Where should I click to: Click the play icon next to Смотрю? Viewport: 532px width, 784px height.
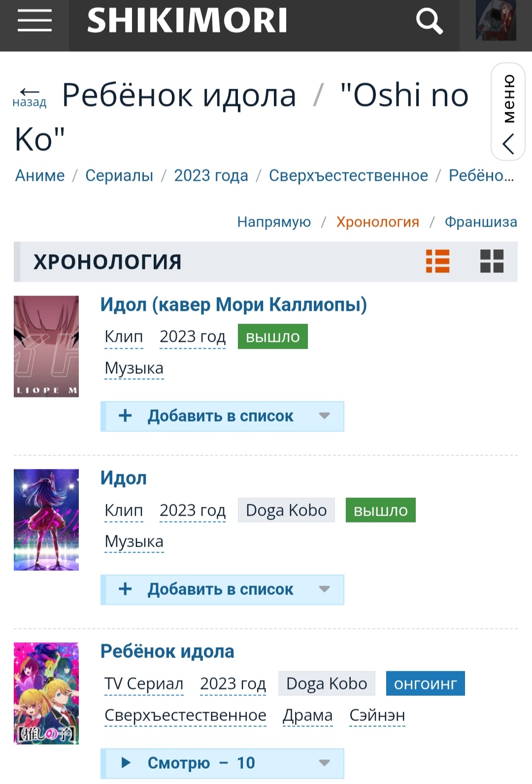126,763
